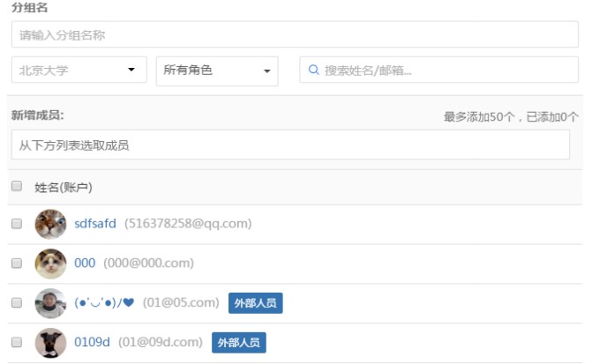599x364 pixels.
Task: Open 0109d dog avatar
Action: click(x=50, y=343)
